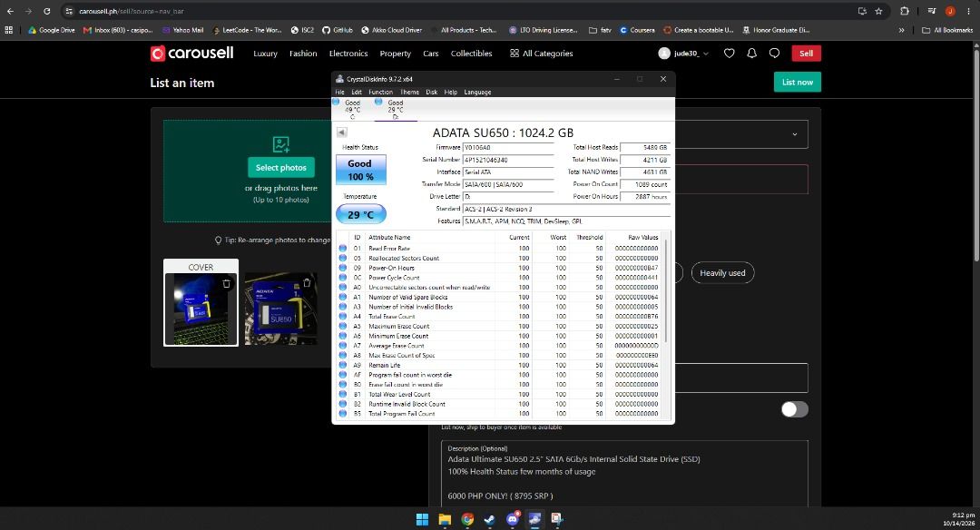Open Steam from the taskbar
The width and height of the screenshot is (980, 530).
(x=490, y=519)
